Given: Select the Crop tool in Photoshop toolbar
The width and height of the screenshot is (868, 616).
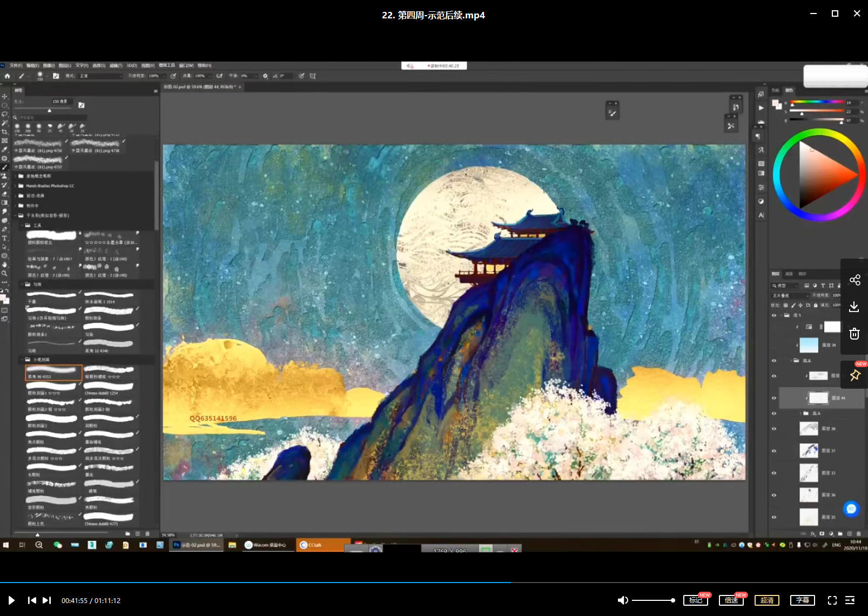Looking at the screenshot, I should point(5,132).
